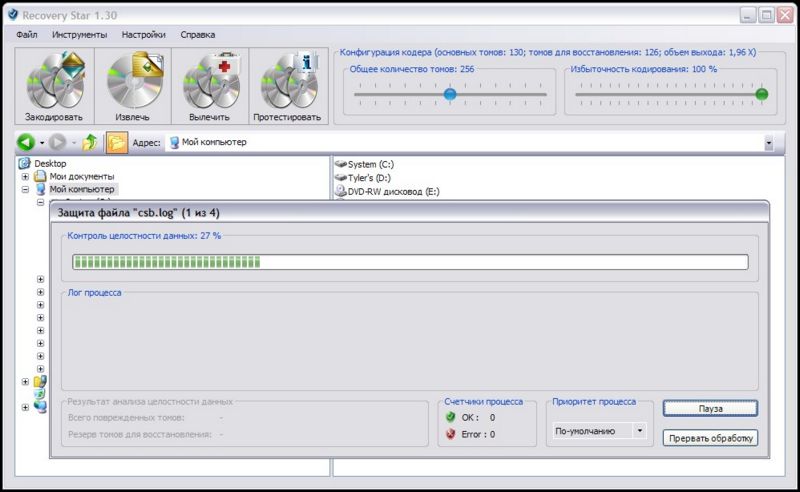Select Desktop in folder tree
Image resolution: width=800 pixels, height=492 pixels.
[x=50, y=163]
